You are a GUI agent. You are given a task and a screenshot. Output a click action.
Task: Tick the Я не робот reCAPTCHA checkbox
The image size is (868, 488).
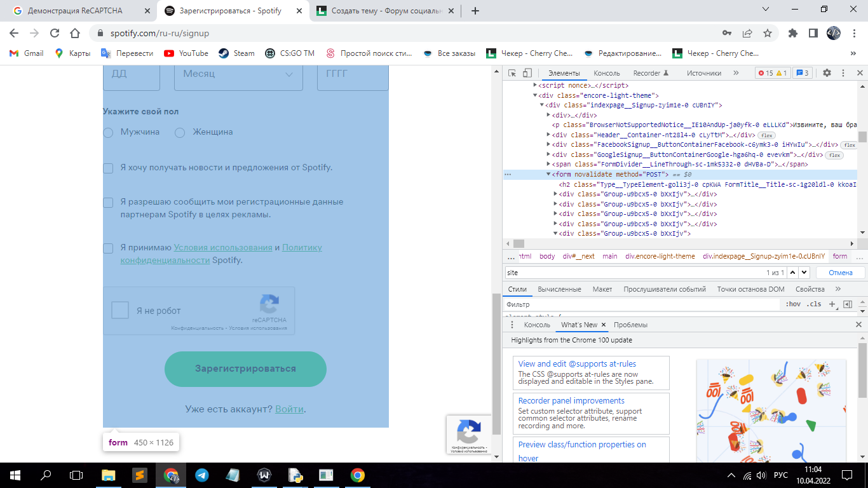coord(120,310)
